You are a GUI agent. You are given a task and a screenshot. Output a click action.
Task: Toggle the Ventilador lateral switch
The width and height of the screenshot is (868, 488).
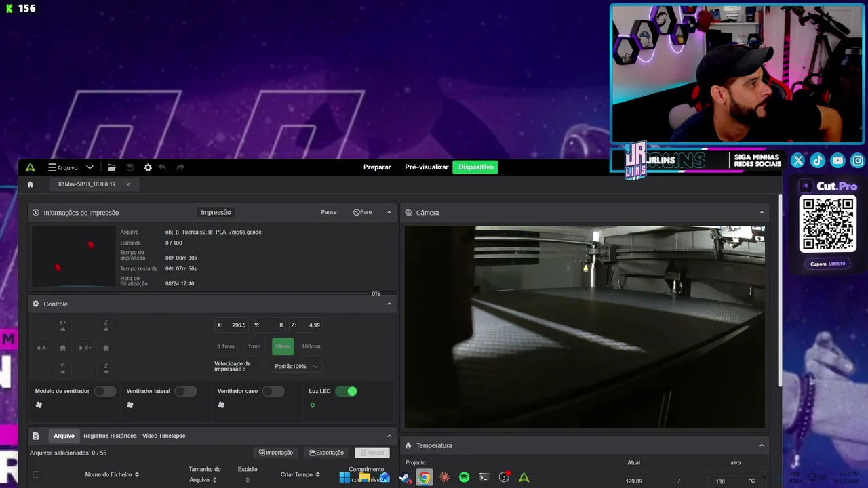(x=186, y=391)
